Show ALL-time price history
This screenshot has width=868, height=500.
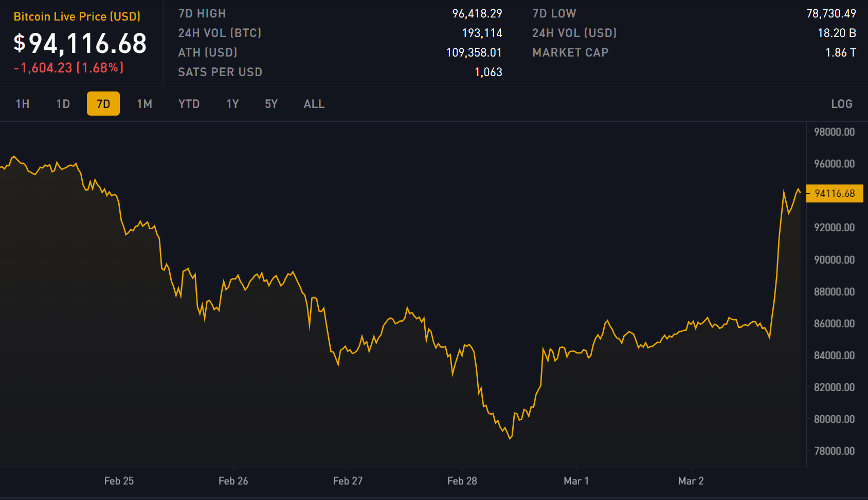[x=314, y=103]
